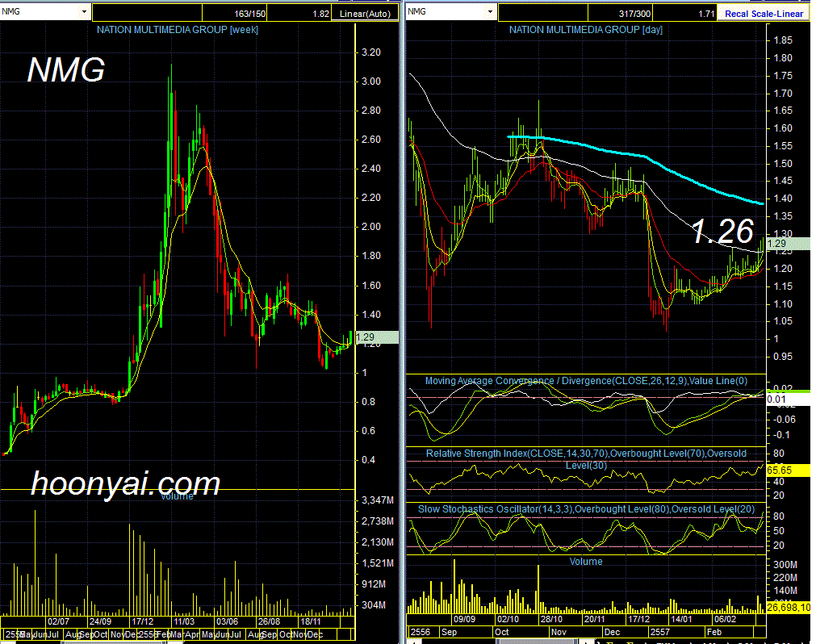Click the Recal Scale-Linear button
The width and height of the screenshot is (816, 644).
coord(764,14)
